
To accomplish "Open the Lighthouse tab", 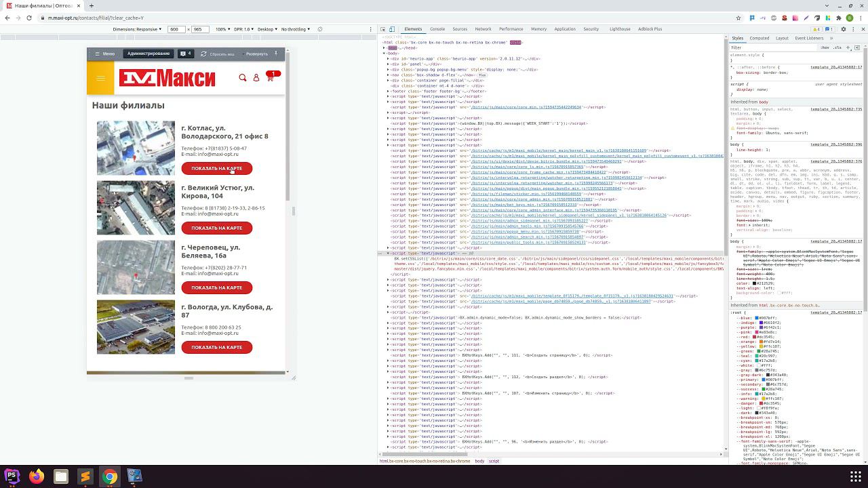I will [x=620, y=29].
